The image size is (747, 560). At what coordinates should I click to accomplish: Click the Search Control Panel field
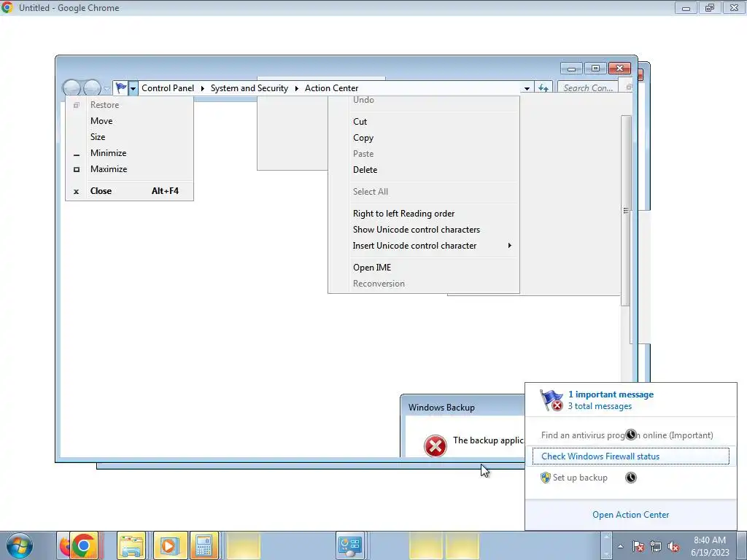(x=588, y=88)
